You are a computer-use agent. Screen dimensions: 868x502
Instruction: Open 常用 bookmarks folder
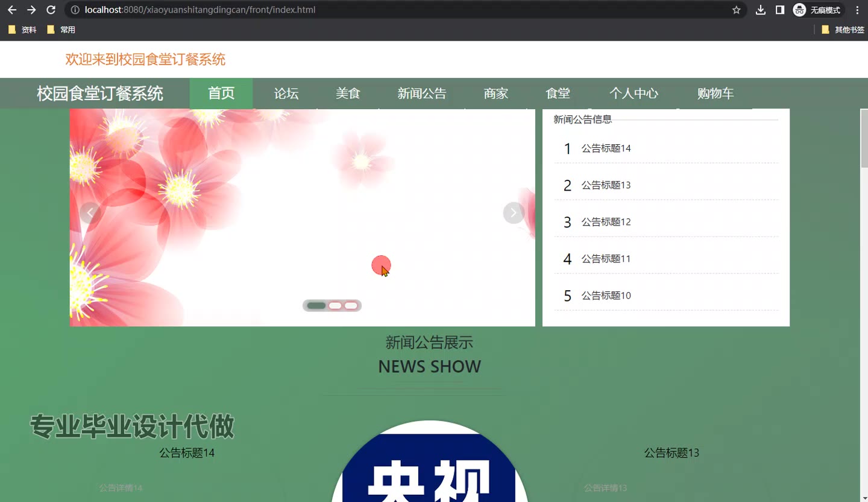pyautogui.click(x=61, y=30)
